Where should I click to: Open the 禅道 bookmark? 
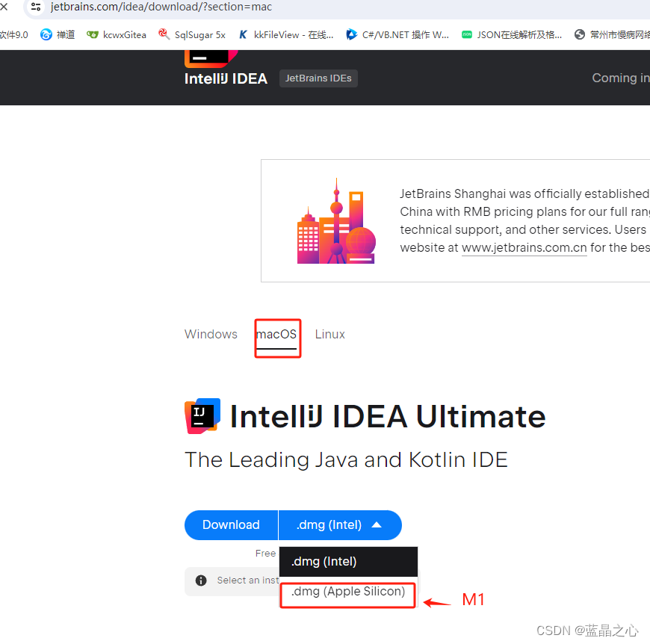(x=58, y=35)
